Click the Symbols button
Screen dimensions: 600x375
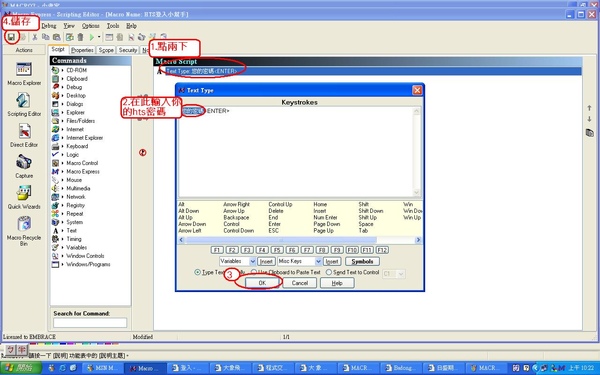(362, 261)
